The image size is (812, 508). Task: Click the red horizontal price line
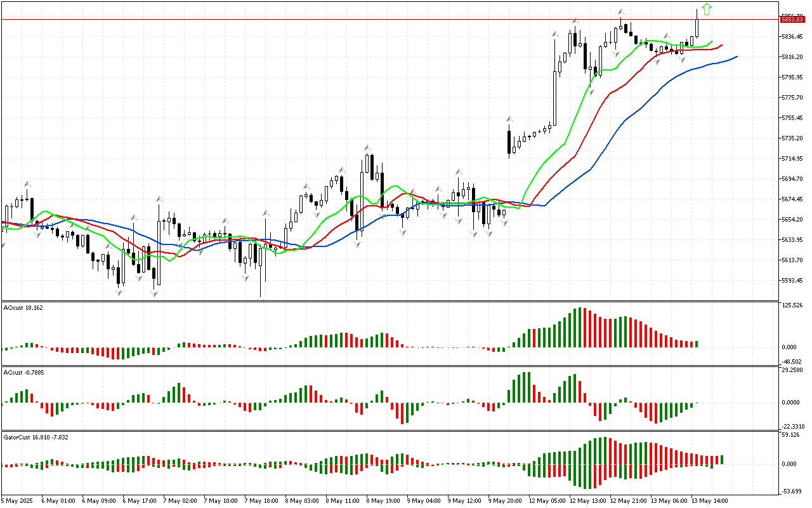[x=381, y=20]
